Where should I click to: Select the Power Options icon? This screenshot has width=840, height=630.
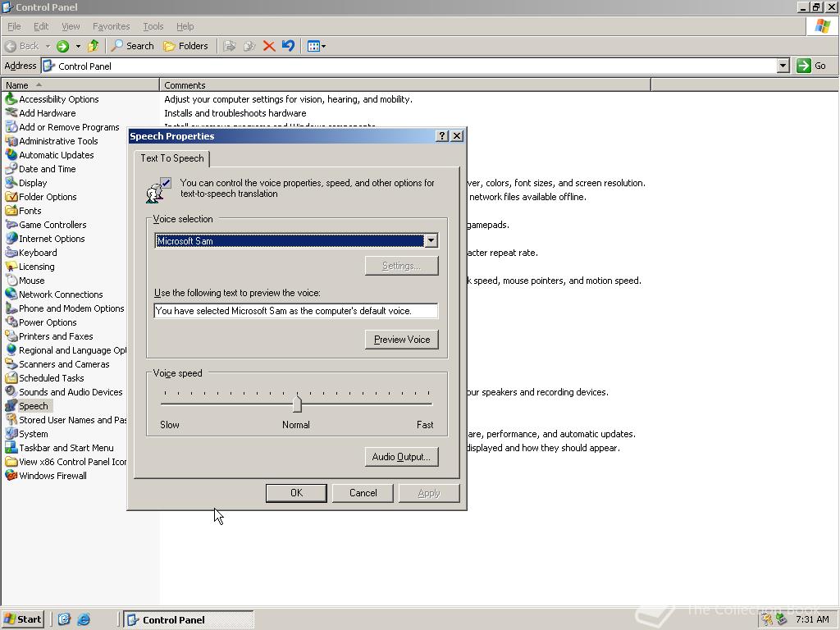click(x=11, y=322)
